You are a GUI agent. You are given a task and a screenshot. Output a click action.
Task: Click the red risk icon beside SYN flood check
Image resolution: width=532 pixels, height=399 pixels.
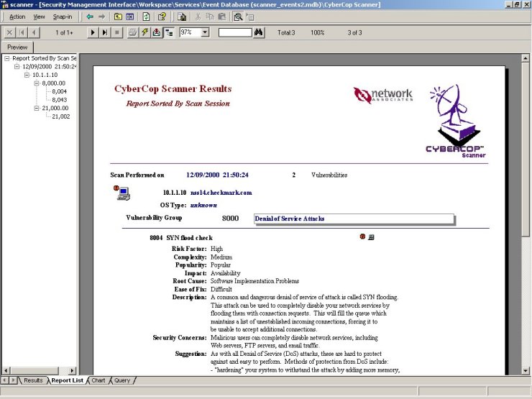click(362, 237)
